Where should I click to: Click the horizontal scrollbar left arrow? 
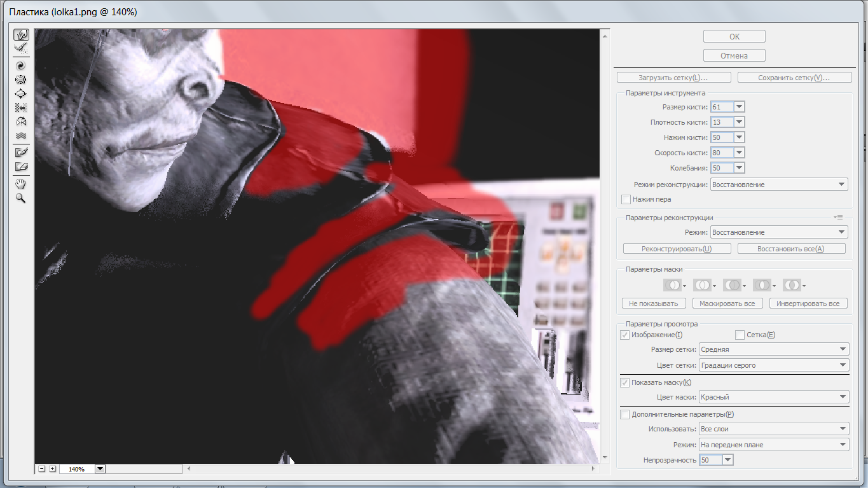pos(188,469)
